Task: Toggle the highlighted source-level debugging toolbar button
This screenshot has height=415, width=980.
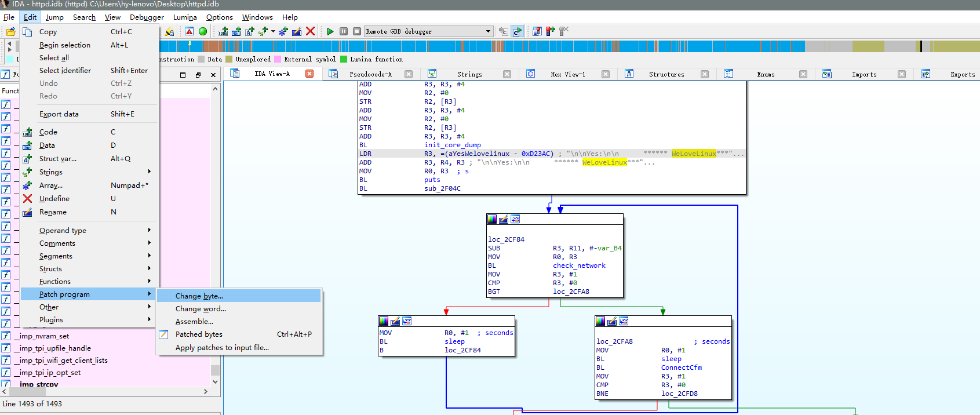Action: [517, 31]
